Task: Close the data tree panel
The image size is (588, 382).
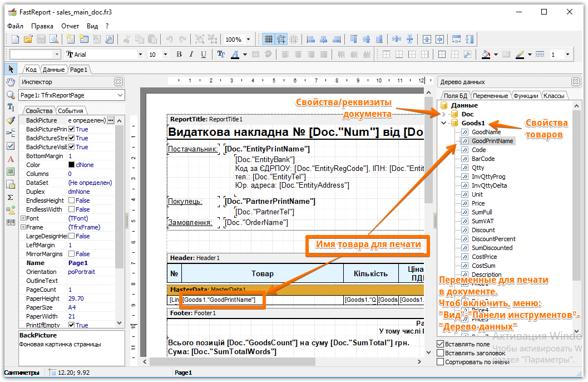Action: (576, 82)
